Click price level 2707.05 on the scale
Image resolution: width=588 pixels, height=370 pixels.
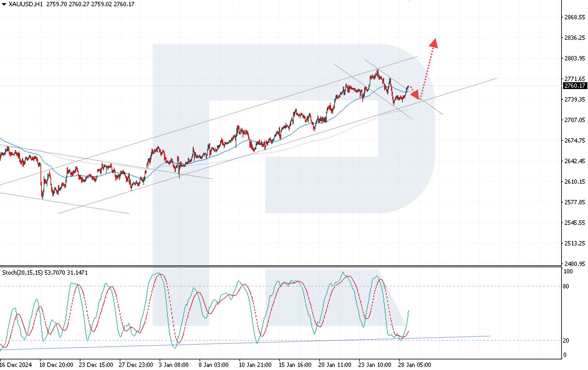575,120
